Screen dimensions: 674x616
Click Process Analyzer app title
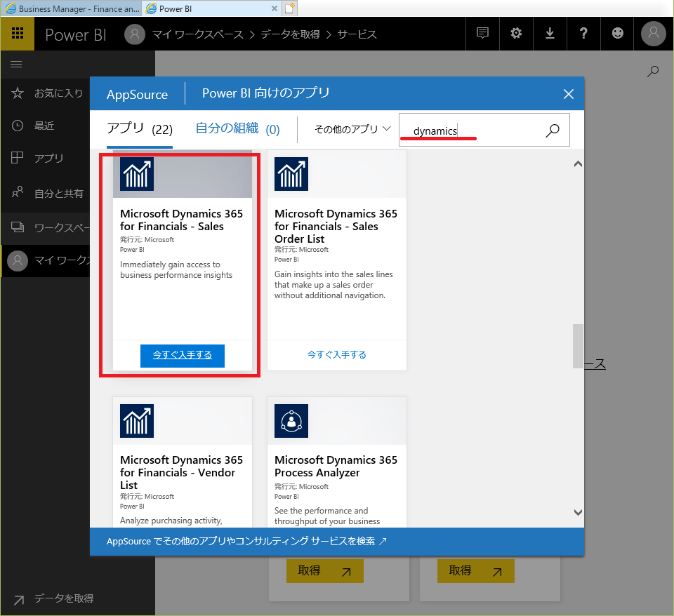(336, 466)
